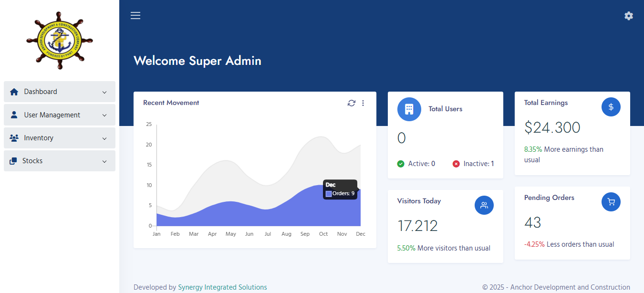644x293 pixels.
Task: Click the Pending Orders cart icon
Action: point(611,202)
